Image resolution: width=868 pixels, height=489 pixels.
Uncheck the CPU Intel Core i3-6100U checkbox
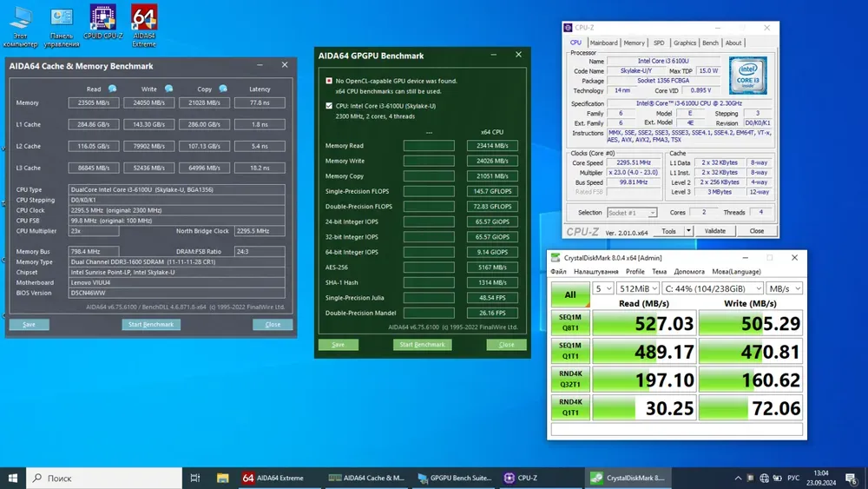(329, 105)
